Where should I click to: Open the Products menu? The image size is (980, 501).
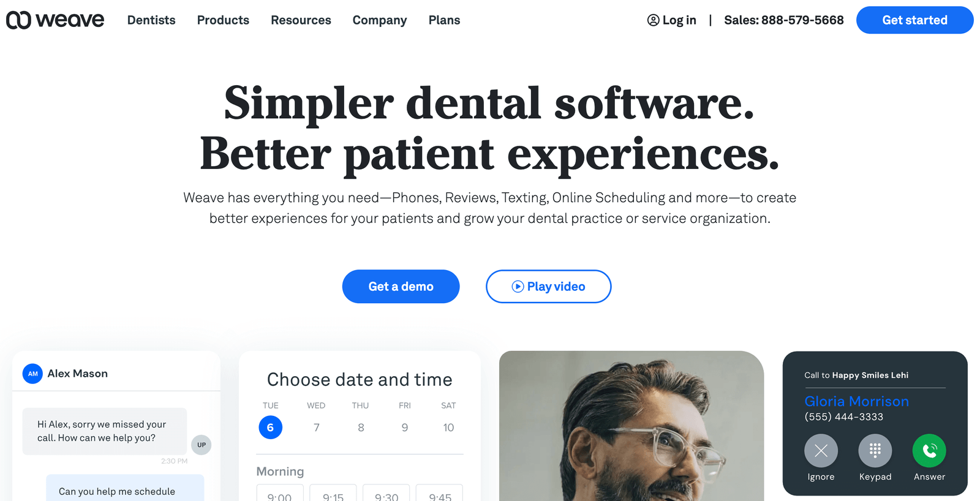223,20
